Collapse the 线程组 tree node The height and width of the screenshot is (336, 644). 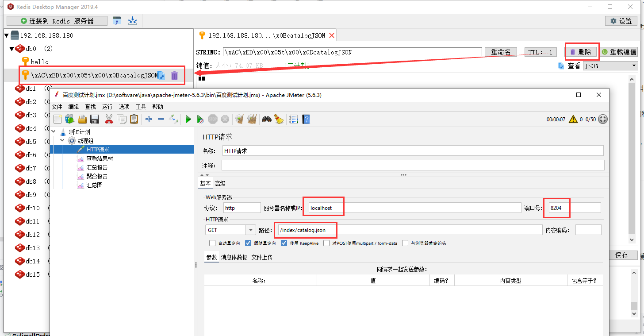62,141
